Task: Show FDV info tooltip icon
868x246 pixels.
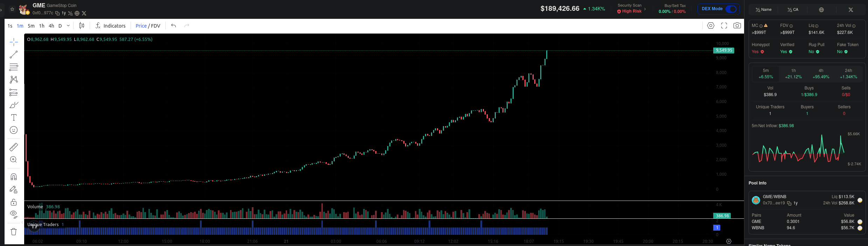Action: 791,26
